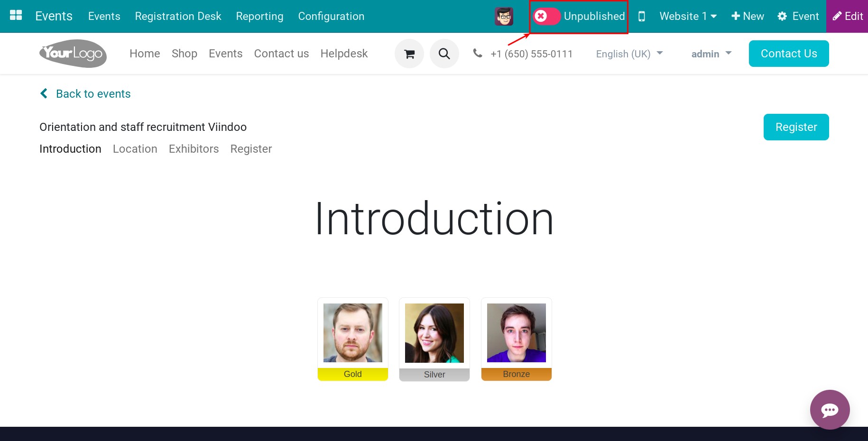This screenshot has height=441, width=868.
Task: Click the phone number +1 (650) 555-0111
Action: point(531,54)
